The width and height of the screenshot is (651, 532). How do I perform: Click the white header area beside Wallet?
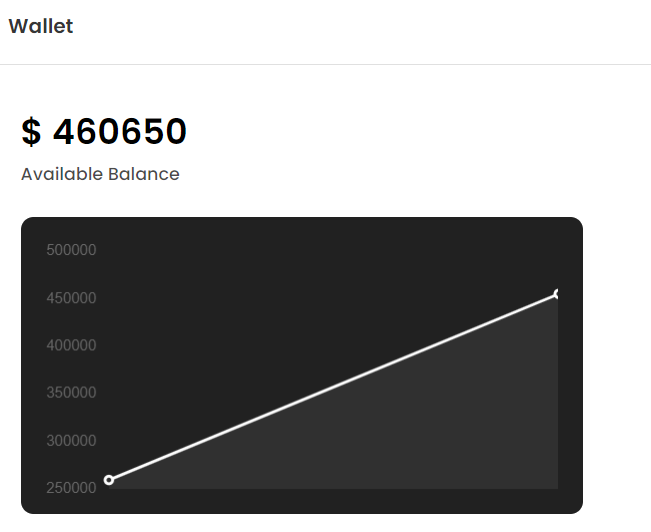(361, 27)
